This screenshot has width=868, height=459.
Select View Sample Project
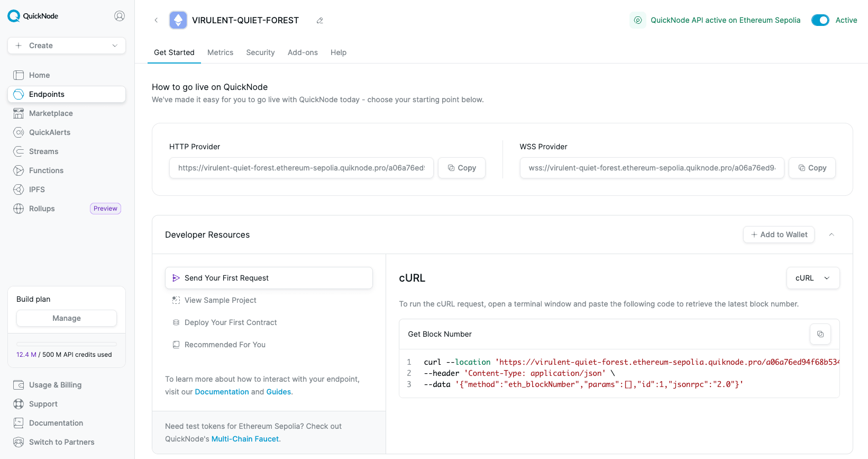[269, 300]
